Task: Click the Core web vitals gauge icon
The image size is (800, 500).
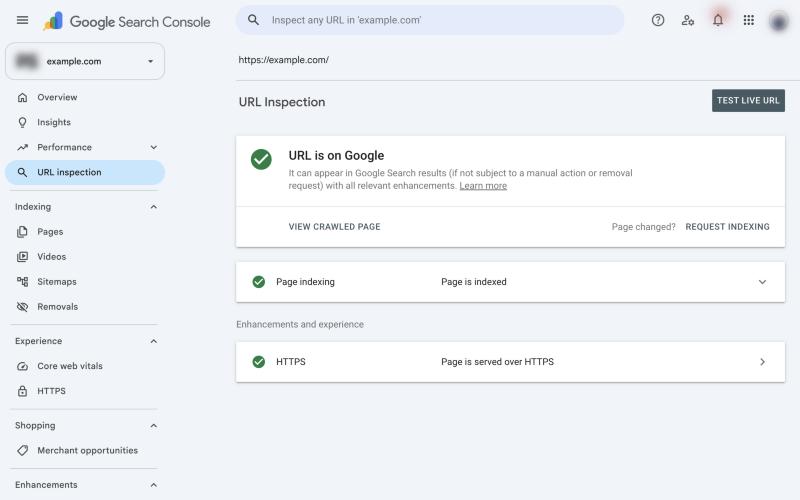Action: click(x=22, y=366)
